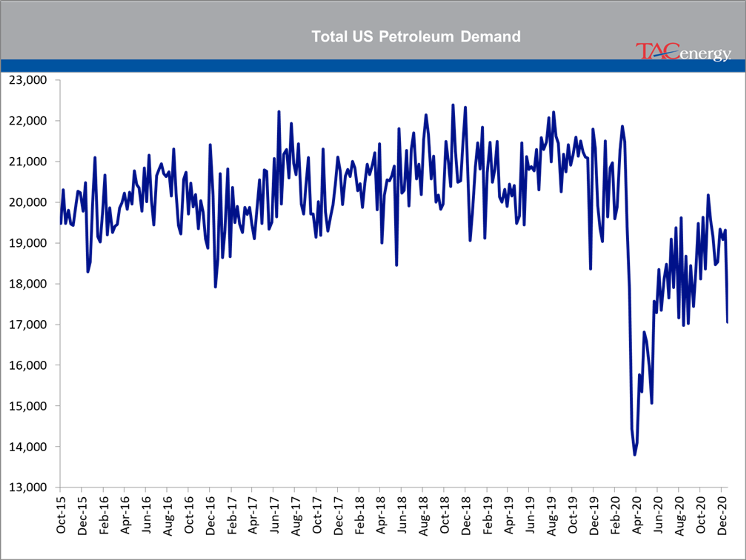This screenshot has width=746, height=560.
Task: Click the Jun-17 x-axis label
Action: click(x=274, y=515)
